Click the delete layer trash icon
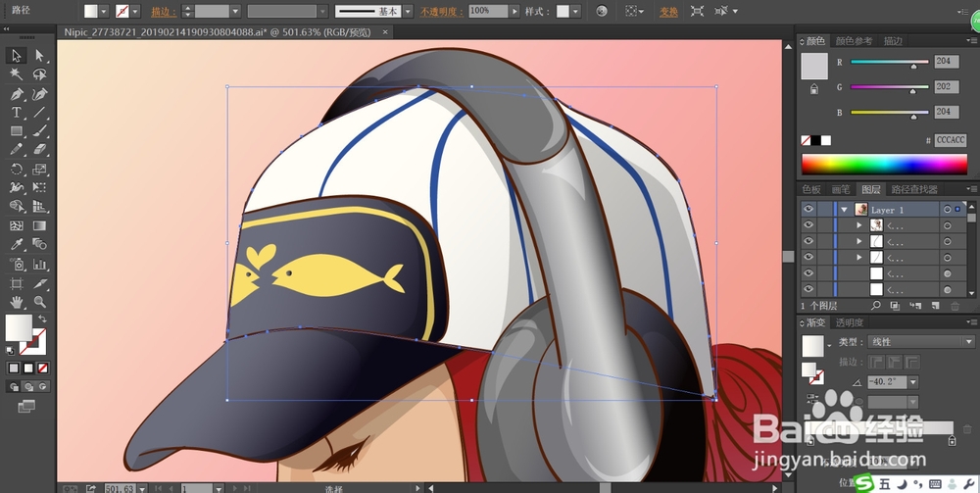980x493 pixels. pyautogui.click(x=955, y=306)
